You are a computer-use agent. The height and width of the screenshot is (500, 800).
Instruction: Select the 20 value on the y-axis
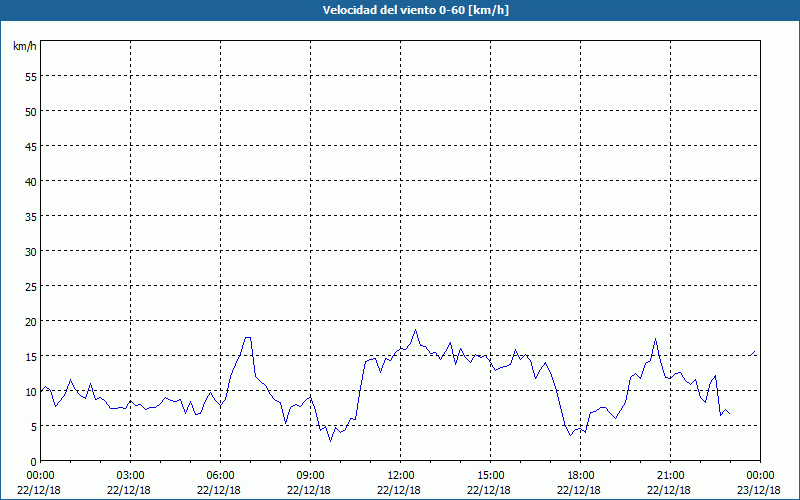(x=31, y=321)
